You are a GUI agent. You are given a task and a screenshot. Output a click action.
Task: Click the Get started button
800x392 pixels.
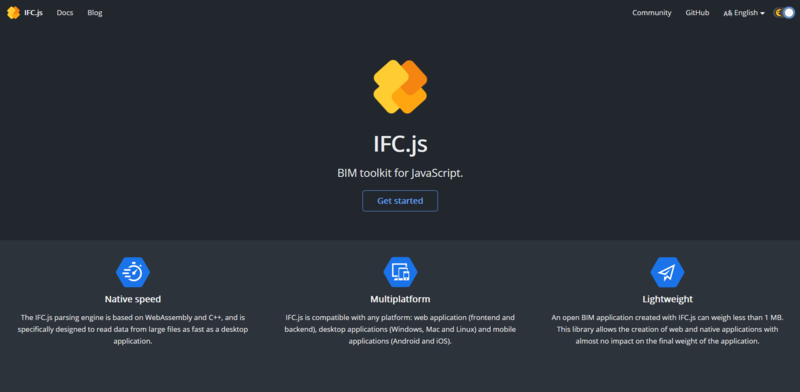tap(400, 201)
